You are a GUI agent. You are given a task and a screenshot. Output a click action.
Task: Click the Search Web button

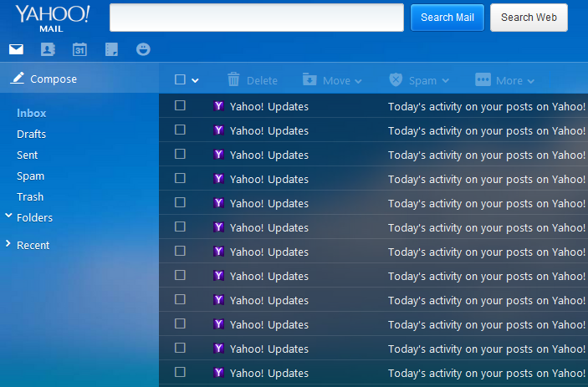[529, 18]
